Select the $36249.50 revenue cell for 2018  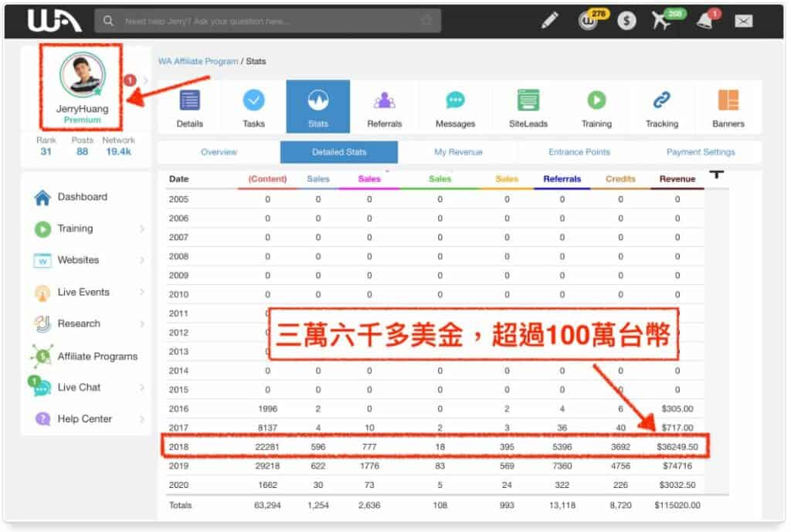[677, 447]
